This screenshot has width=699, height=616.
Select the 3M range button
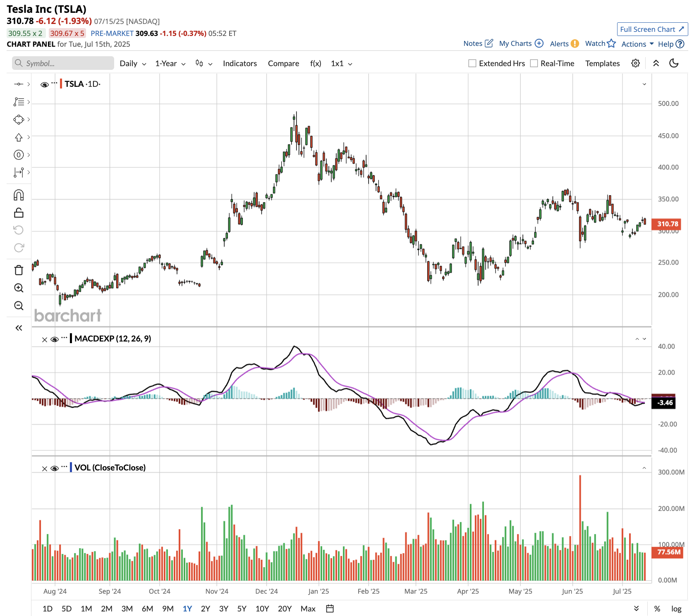point(127,609)
